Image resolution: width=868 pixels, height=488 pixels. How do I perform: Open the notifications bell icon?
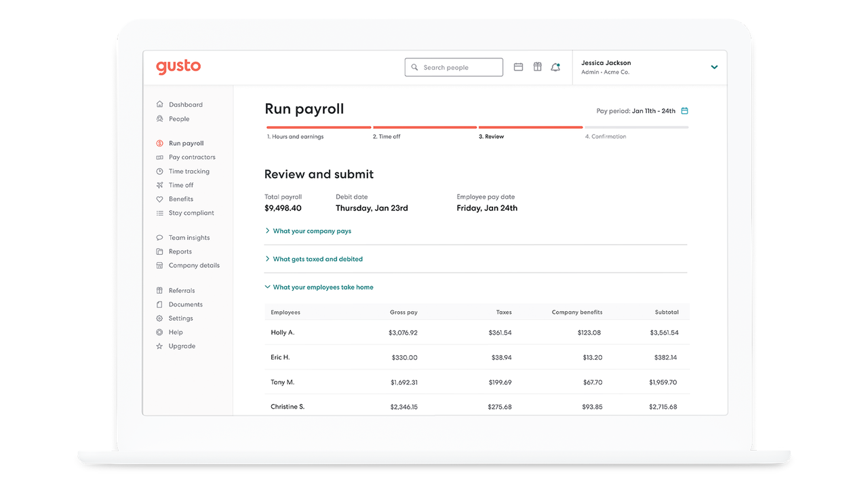(x=555, y=67)
